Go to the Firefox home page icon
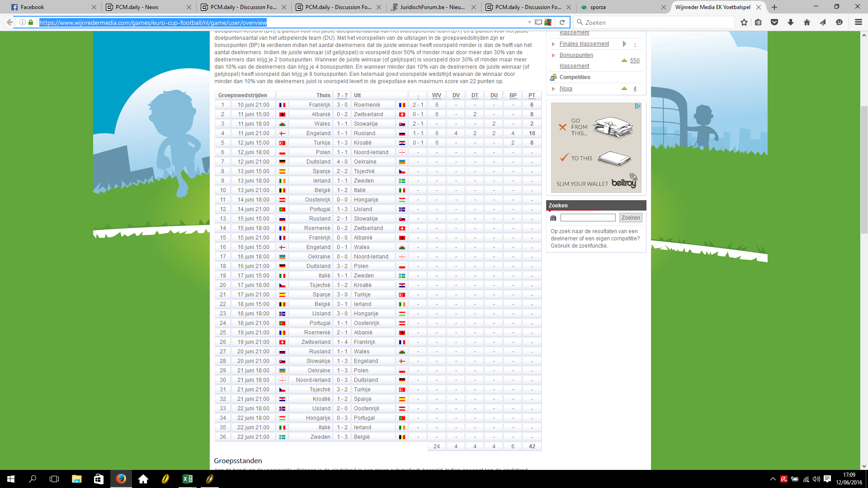Viewport: 868px width, 488px height. coord(807,22)
